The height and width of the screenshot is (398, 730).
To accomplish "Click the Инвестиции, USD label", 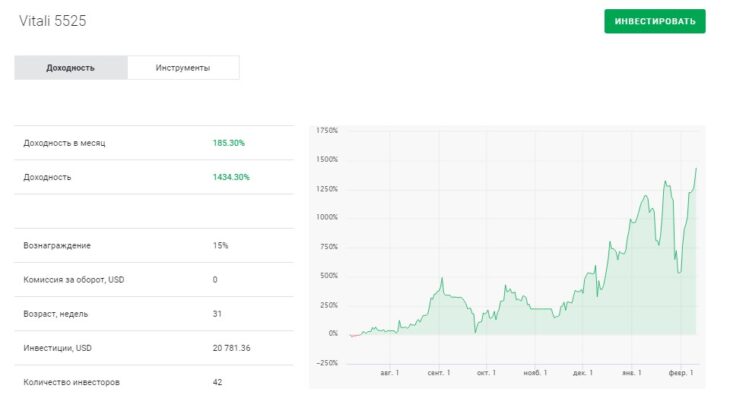I will coord(57,348).
